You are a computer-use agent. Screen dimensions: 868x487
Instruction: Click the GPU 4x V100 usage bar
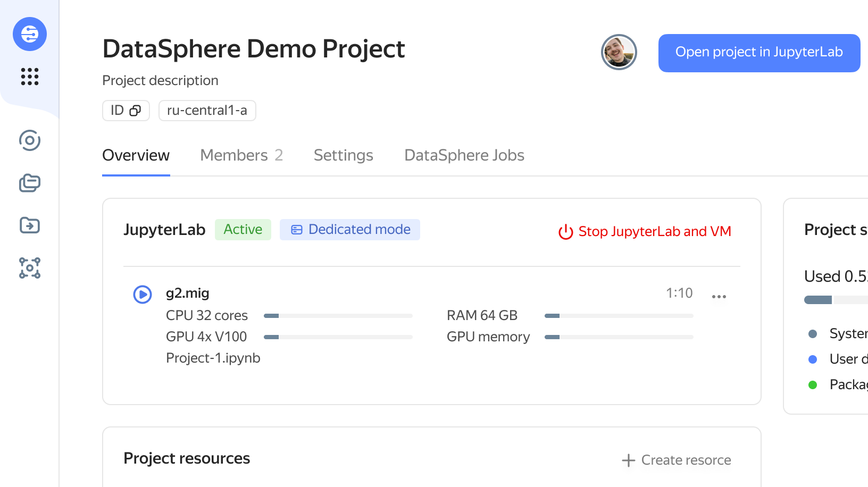[x=338, y=337]
